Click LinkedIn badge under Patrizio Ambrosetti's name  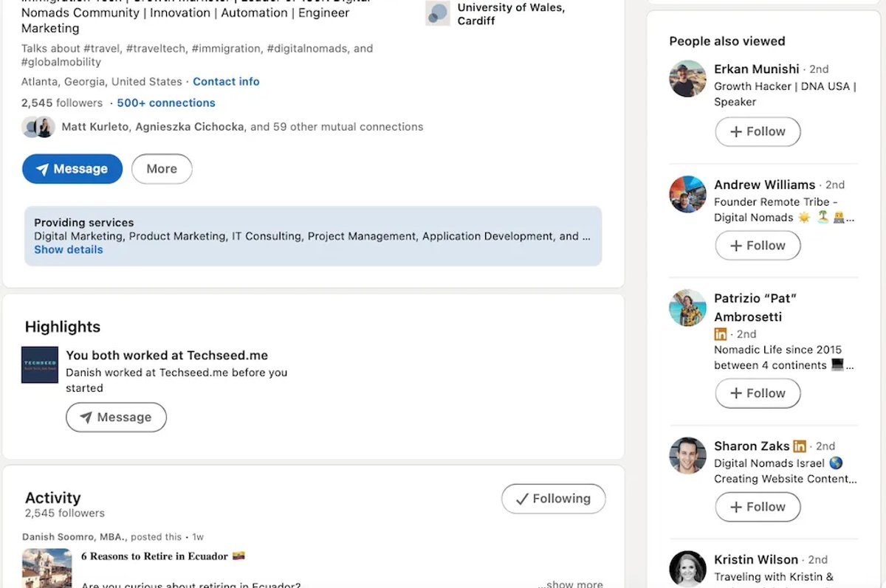(x=721, y=334)
